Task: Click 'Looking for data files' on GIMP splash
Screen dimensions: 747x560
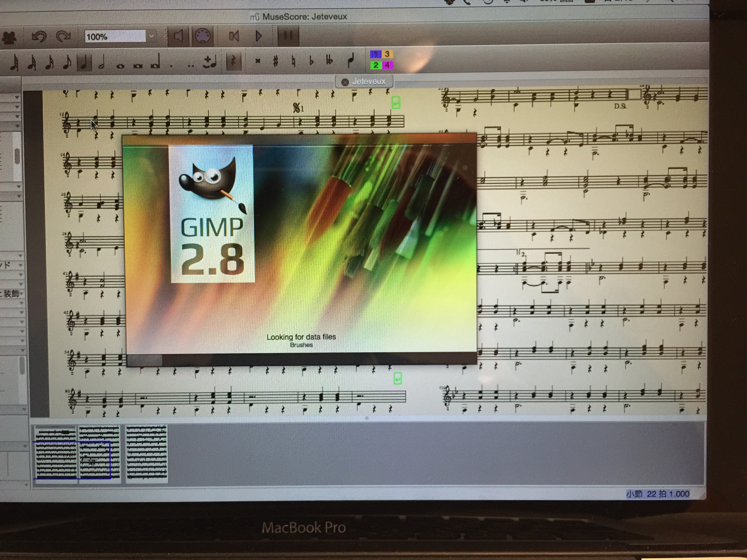Action: (301, 337)
